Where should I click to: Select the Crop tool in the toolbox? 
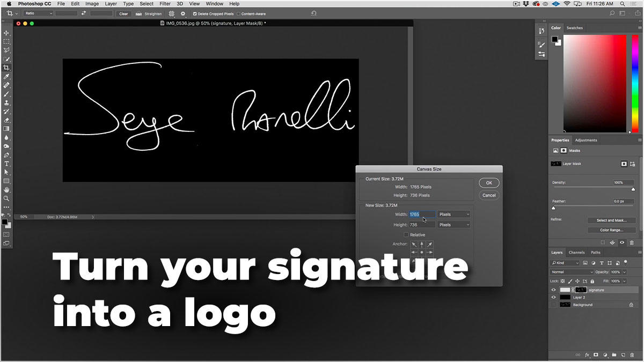click(x=6, y=68)
